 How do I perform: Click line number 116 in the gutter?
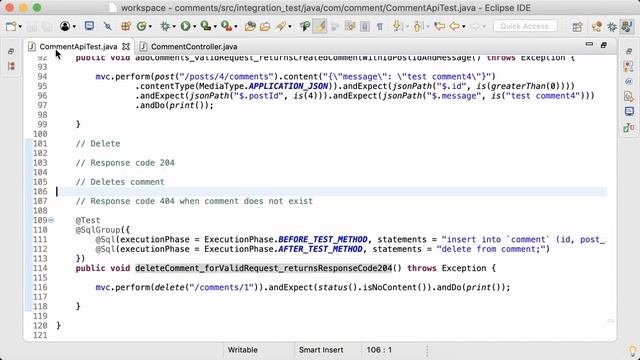pyautogui.click(x=40, y=287)
